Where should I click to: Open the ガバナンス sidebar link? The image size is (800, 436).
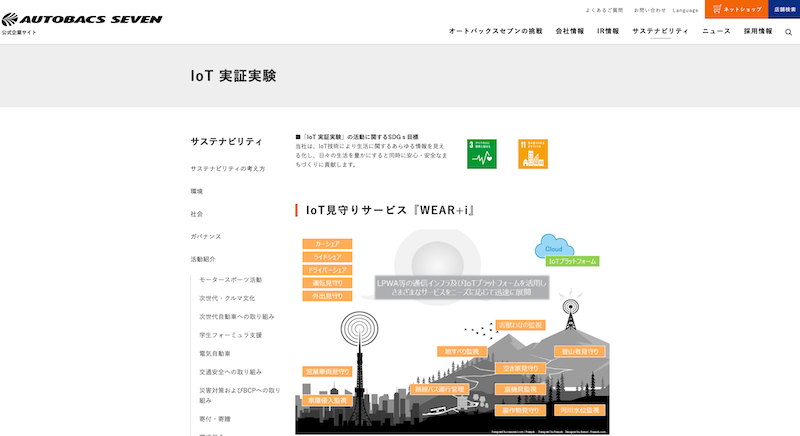(x=206, y=237)
